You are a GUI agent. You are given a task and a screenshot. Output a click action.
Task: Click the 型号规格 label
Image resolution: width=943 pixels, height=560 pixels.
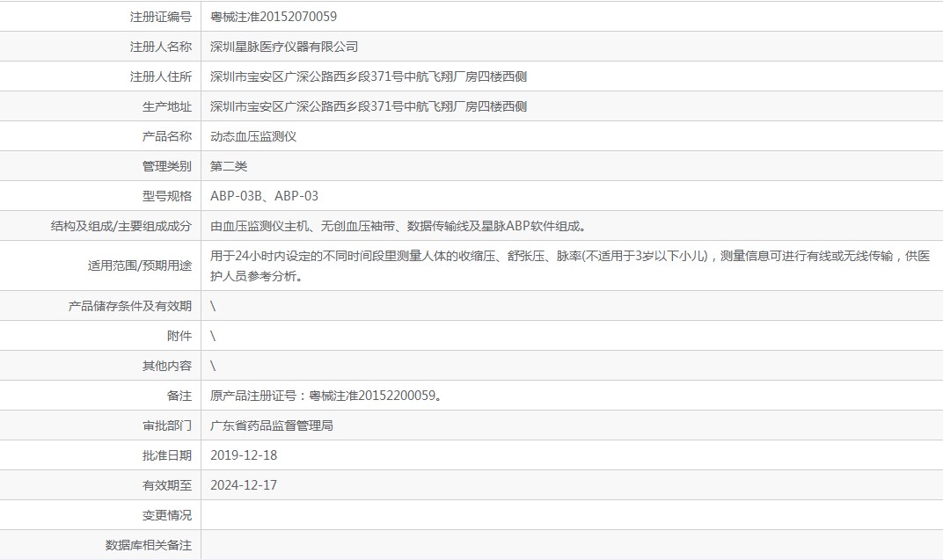(x=166, y=196)
